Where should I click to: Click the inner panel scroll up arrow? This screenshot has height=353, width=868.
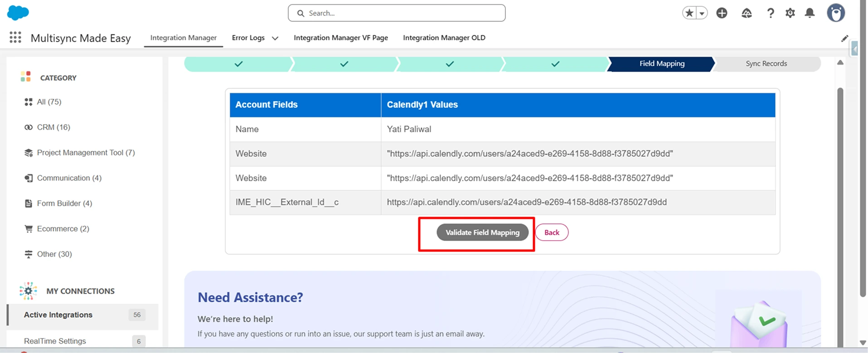pyautogui.click(x=840, y=63)
